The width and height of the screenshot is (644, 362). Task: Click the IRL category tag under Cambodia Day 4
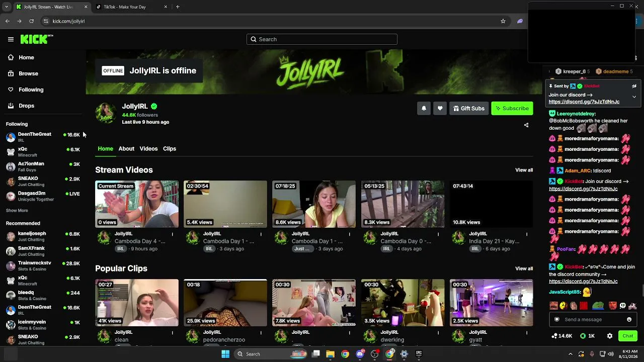121,249
